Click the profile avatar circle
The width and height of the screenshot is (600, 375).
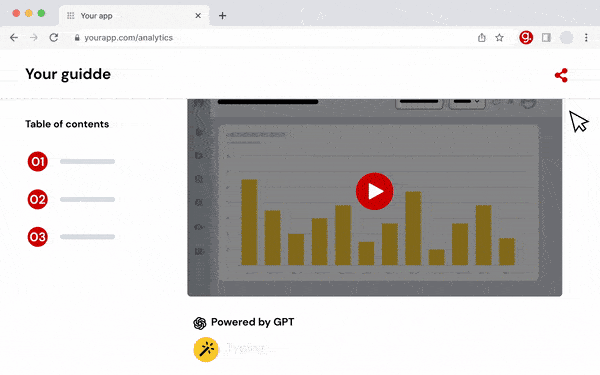566,38
